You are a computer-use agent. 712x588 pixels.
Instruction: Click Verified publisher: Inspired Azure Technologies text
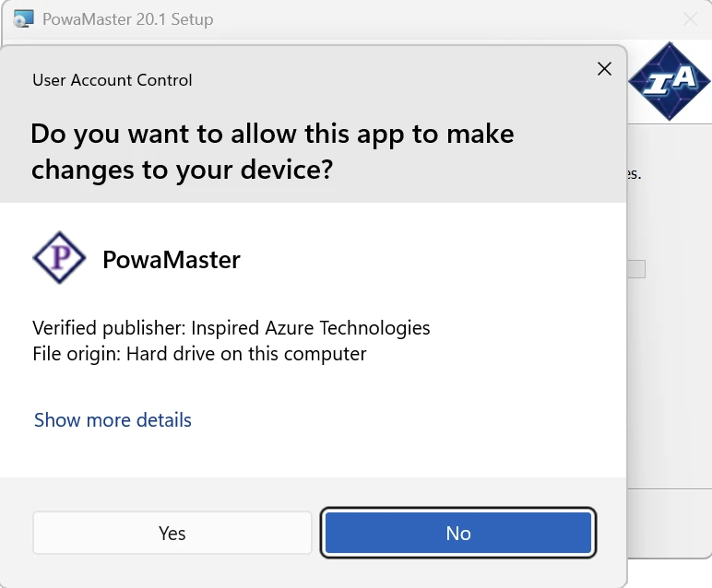coord(231,328)
